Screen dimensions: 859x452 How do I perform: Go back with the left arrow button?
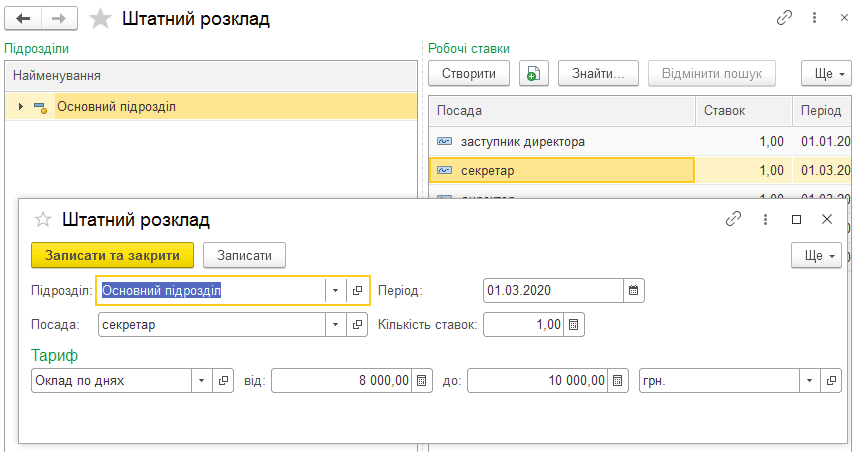coord(23,19)
